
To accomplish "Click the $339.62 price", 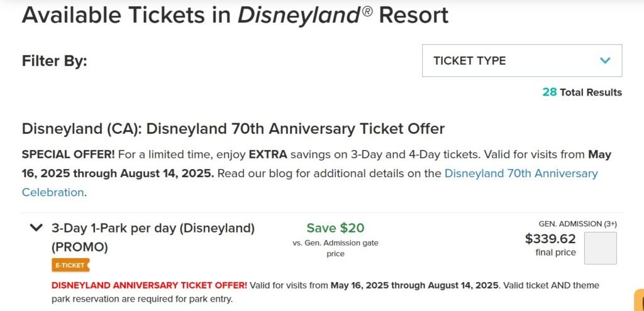I will click(x=550, y=239).
